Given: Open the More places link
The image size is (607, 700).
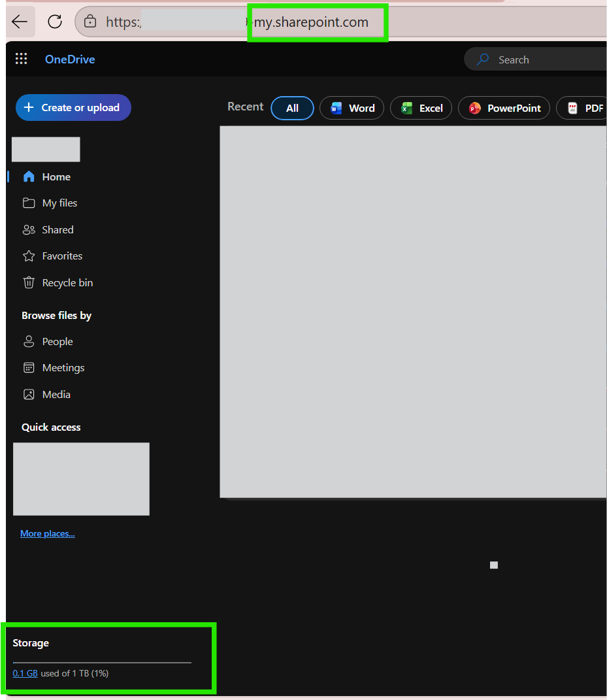Looking at the screenshot, I should (x=48, y=533).
